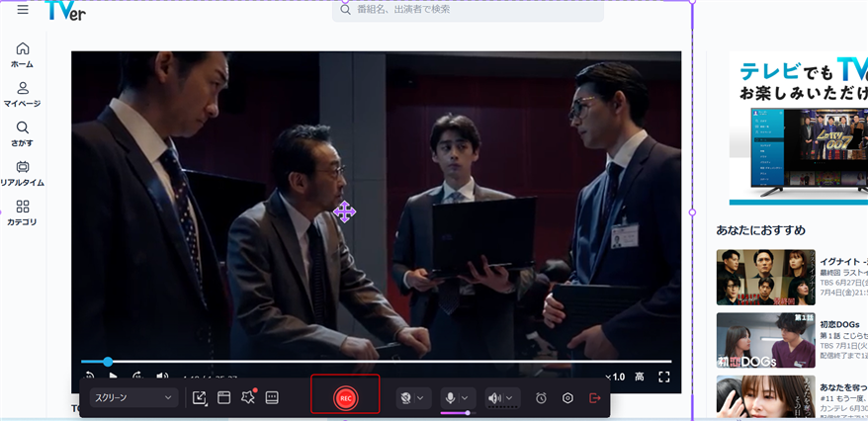Start recording with the REC button
Screen dimensions: 868x421
[346, 397]
